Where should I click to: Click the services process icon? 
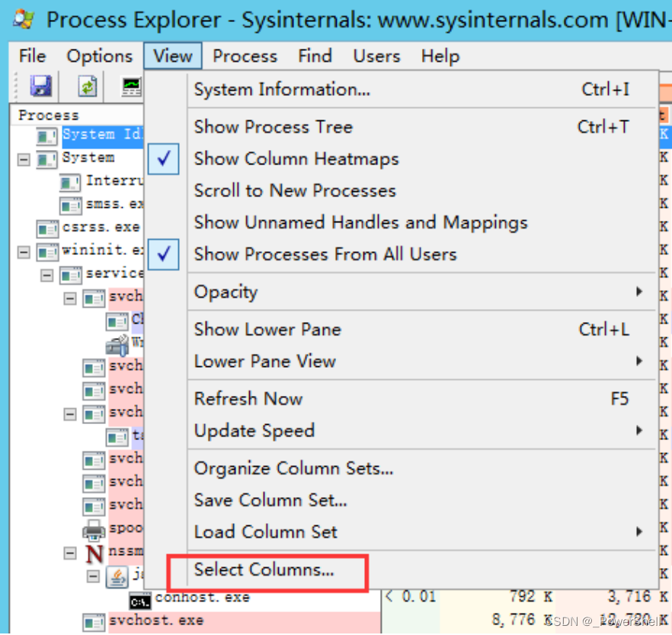(70, 275)
